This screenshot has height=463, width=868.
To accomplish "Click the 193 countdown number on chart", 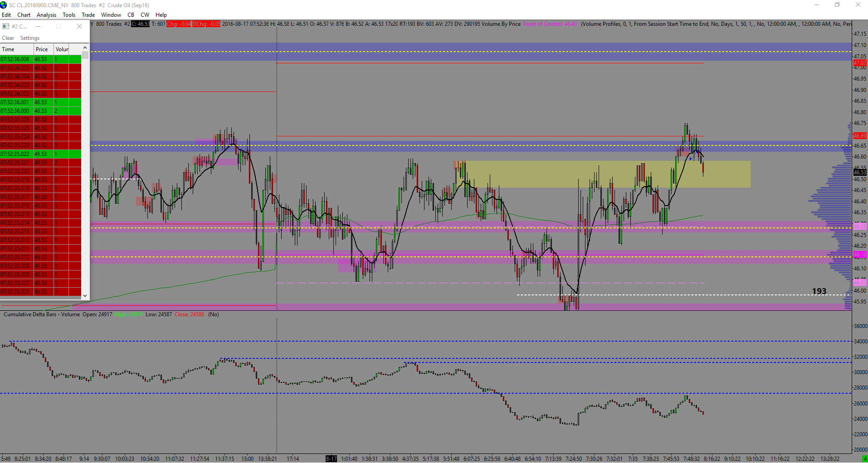I will coord(819,291).
